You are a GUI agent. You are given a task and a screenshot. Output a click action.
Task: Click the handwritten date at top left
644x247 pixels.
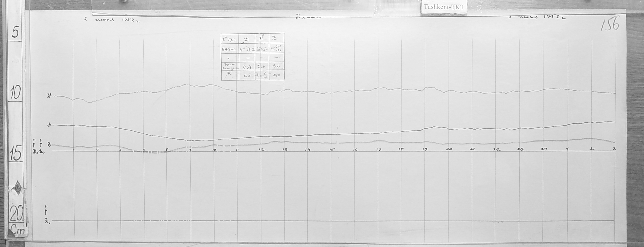[112, 20]
